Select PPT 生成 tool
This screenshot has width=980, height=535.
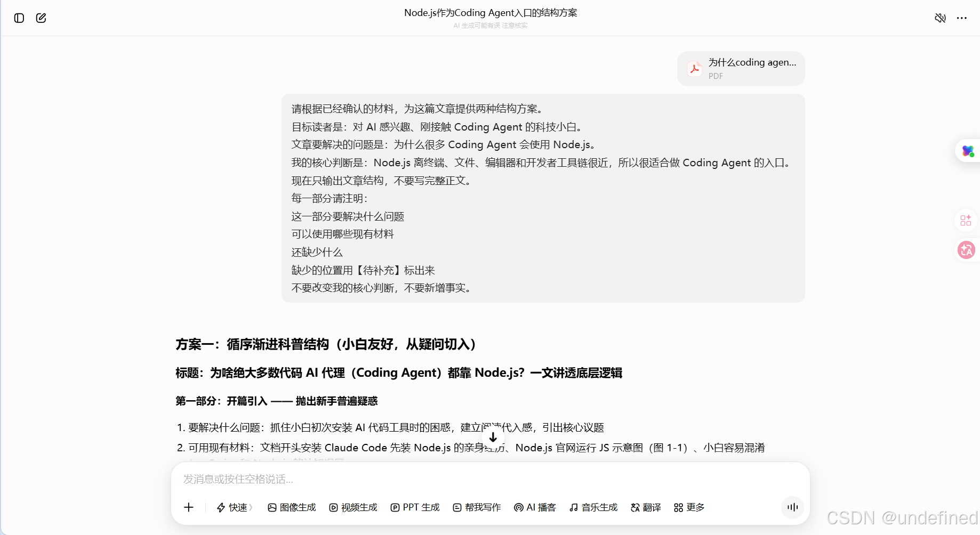[x=415, y=507]
